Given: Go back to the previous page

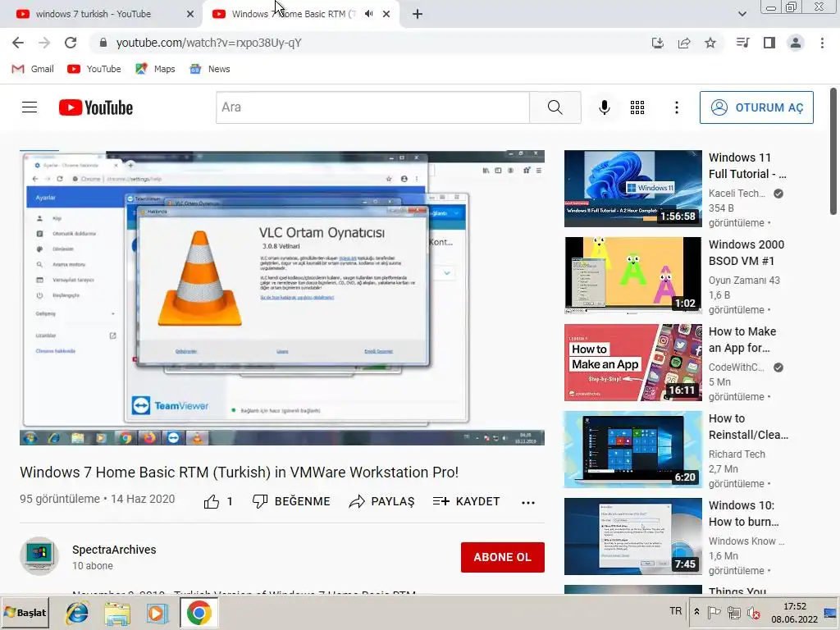Looking at the screenshot, I should click(18, 43).
